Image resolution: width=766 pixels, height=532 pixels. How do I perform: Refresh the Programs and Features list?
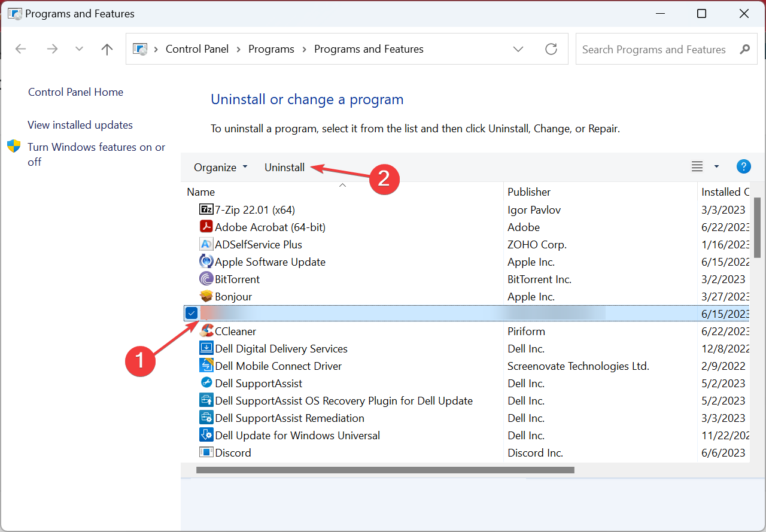click(551, 49)
